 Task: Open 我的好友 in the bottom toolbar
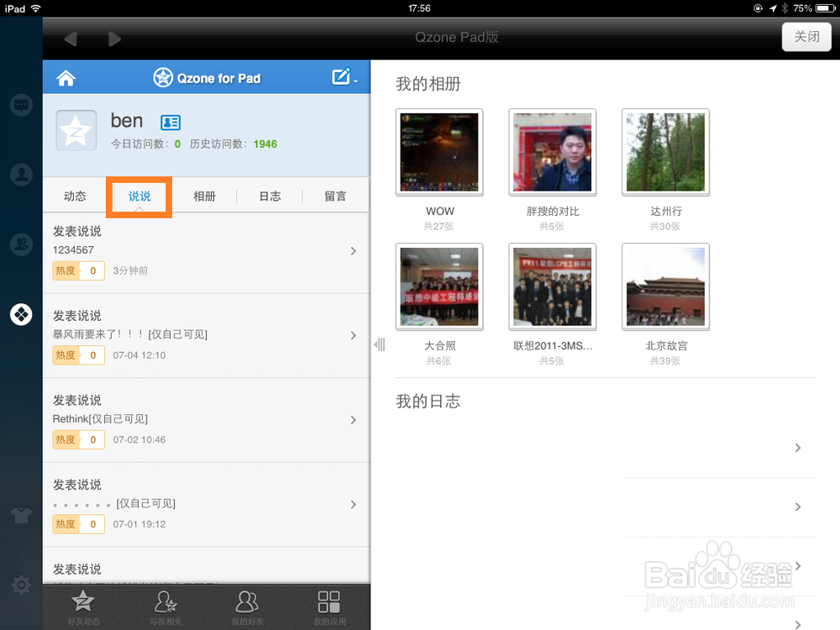coord(247,605)
